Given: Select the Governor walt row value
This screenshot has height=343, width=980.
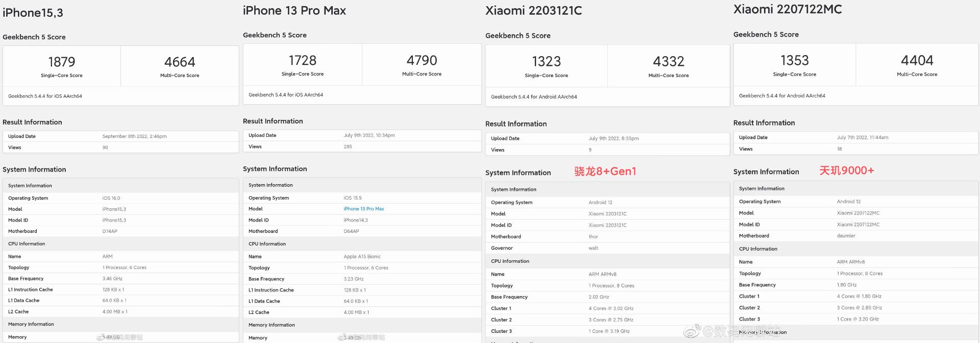Looking at the screenshot, I should pyautogui.click(x=593, y=248).
